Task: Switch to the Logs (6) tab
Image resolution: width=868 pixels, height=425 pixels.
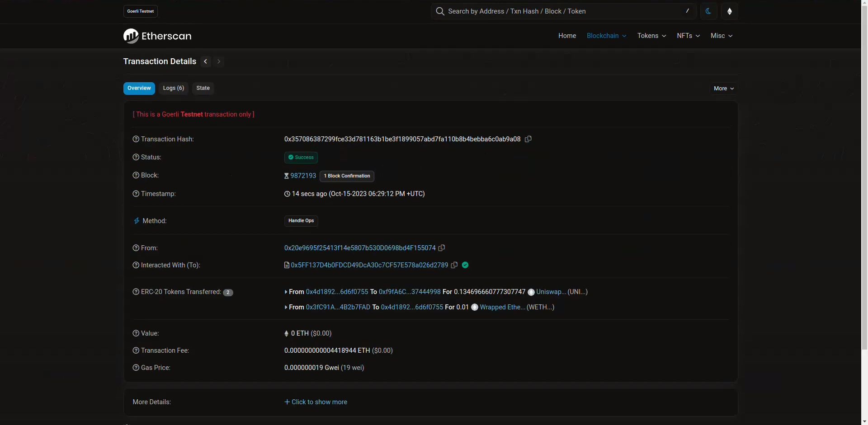Action: coord(174,89)
